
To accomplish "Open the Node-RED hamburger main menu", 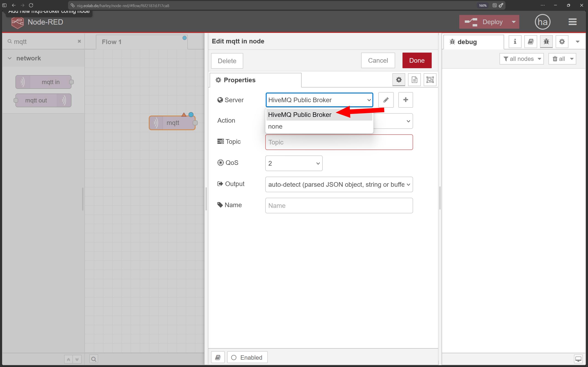I will click(572, 22).
